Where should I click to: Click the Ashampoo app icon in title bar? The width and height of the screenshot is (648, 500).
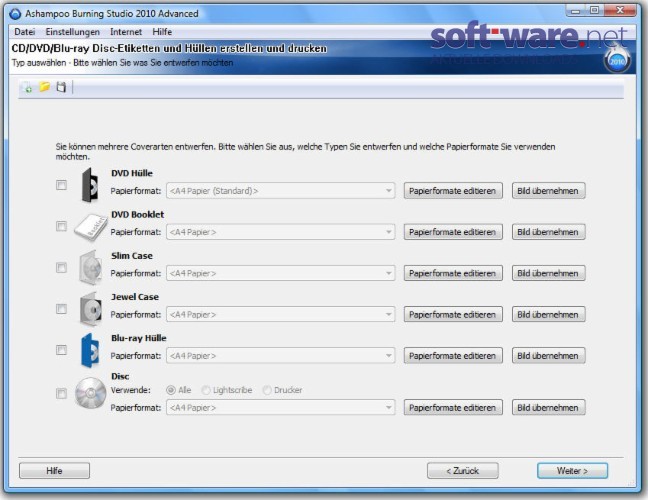(15, 14)
